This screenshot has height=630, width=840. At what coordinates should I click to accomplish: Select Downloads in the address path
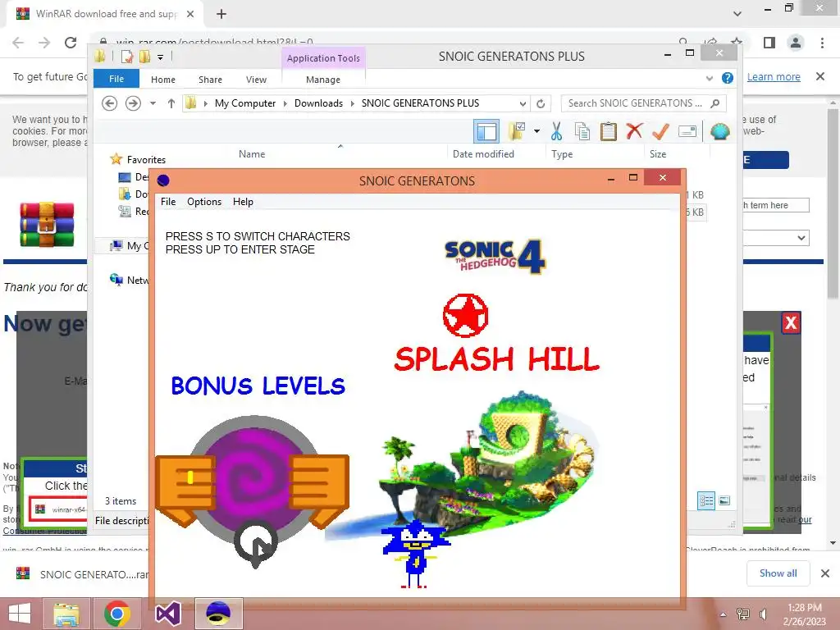[318, 103]
